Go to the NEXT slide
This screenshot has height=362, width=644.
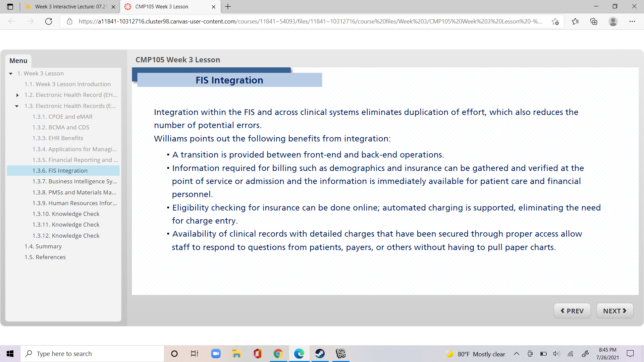pos(615,311)
